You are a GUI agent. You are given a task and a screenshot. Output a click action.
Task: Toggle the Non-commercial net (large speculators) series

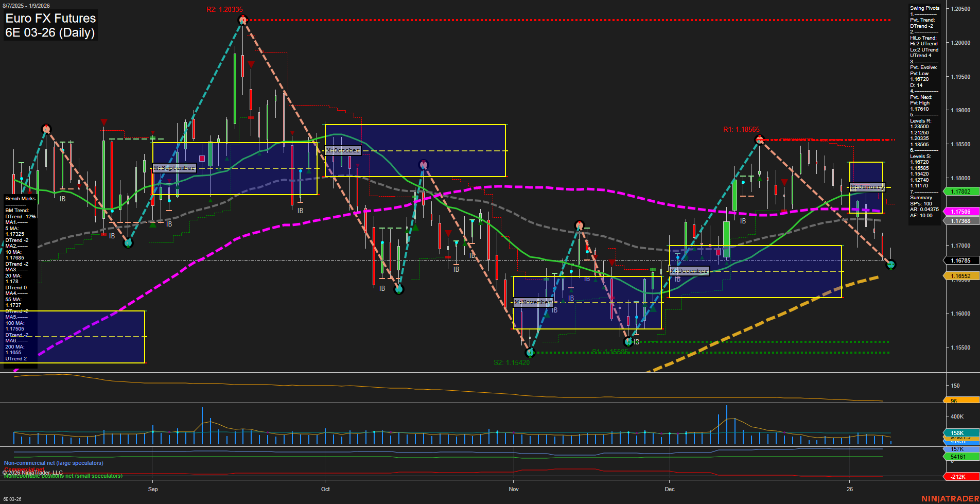click(x=54, y=463)
